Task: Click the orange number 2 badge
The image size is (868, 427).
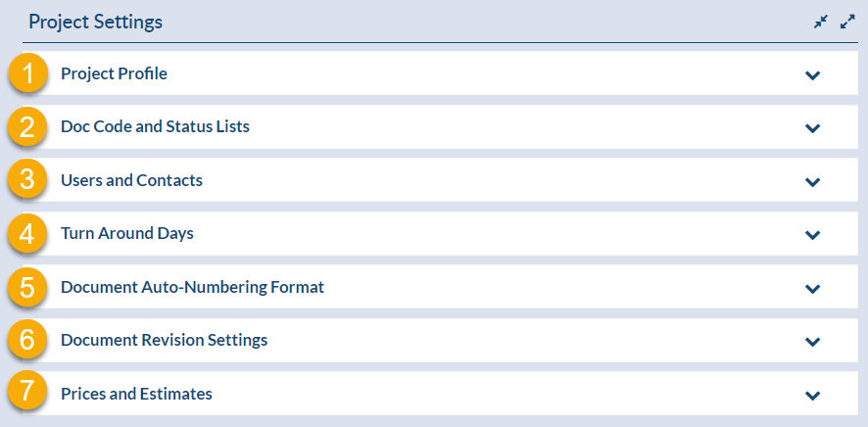Action: [x=27, y=126]
